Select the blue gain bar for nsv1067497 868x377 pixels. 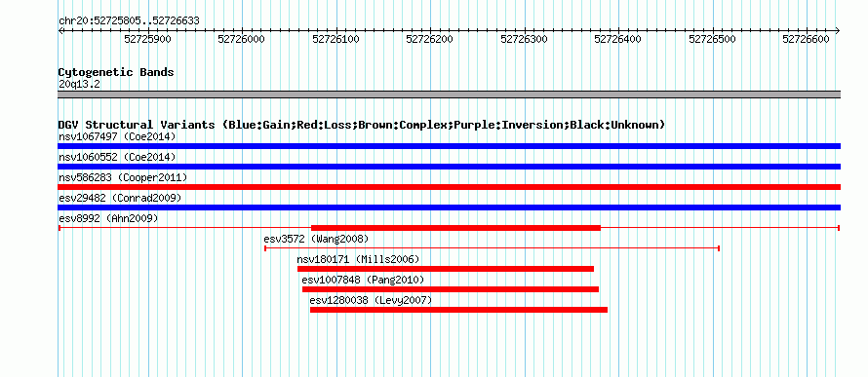(449, 146)
